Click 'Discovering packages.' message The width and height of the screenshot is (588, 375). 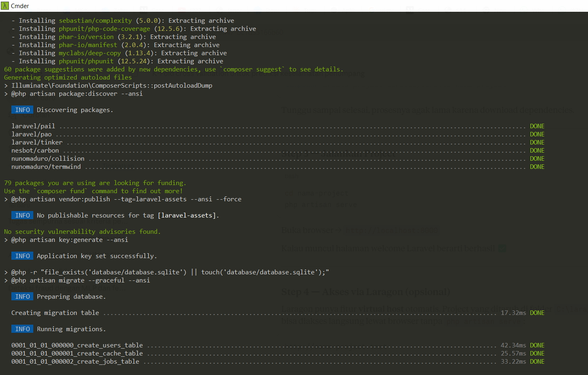[75, 110]
